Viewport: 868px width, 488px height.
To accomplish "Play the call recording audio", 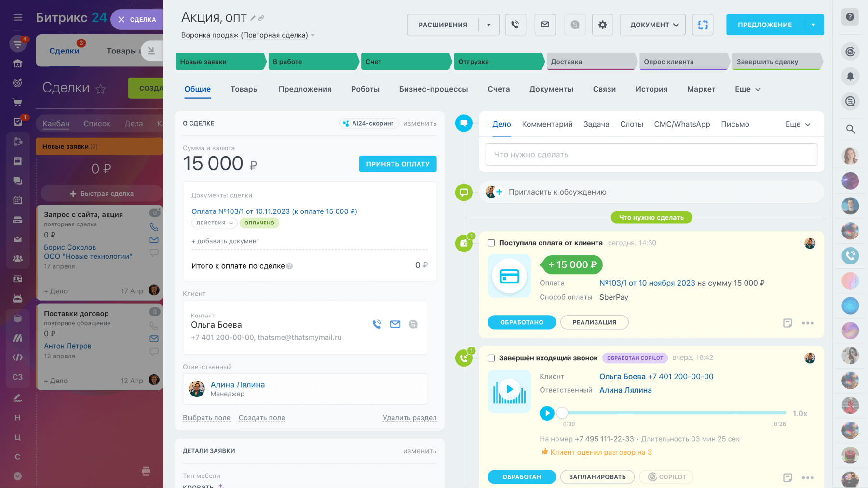I will 547,413.
